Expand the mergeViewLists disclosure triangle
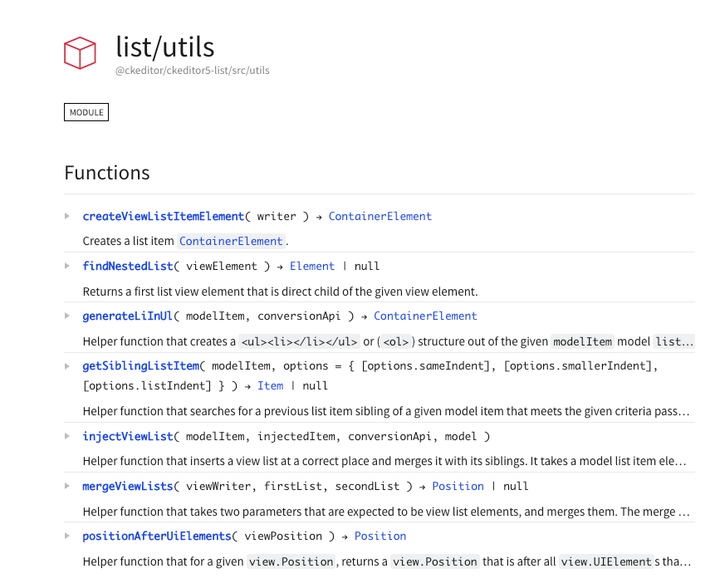 (x=67, y=485)
